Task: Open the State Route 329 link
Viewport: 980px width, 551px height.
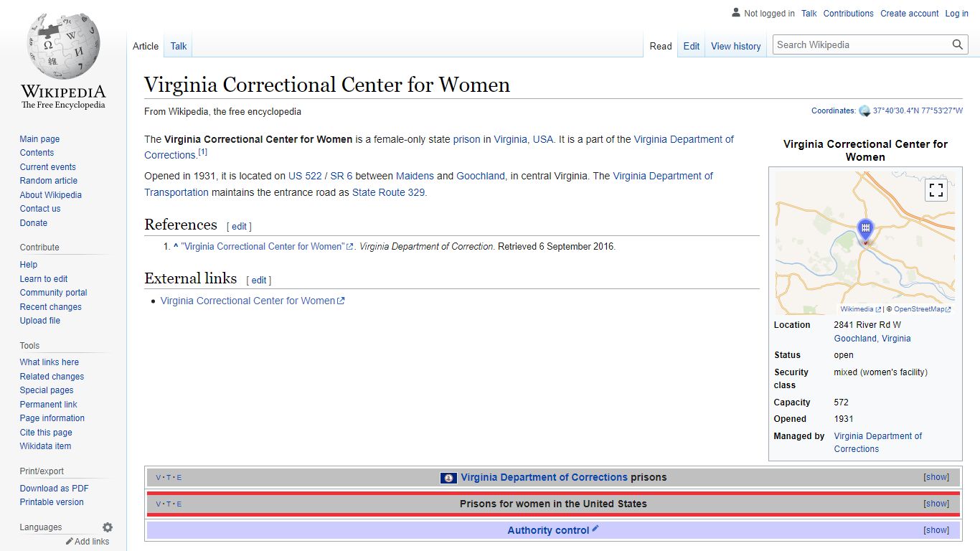Action: point(388,192)
